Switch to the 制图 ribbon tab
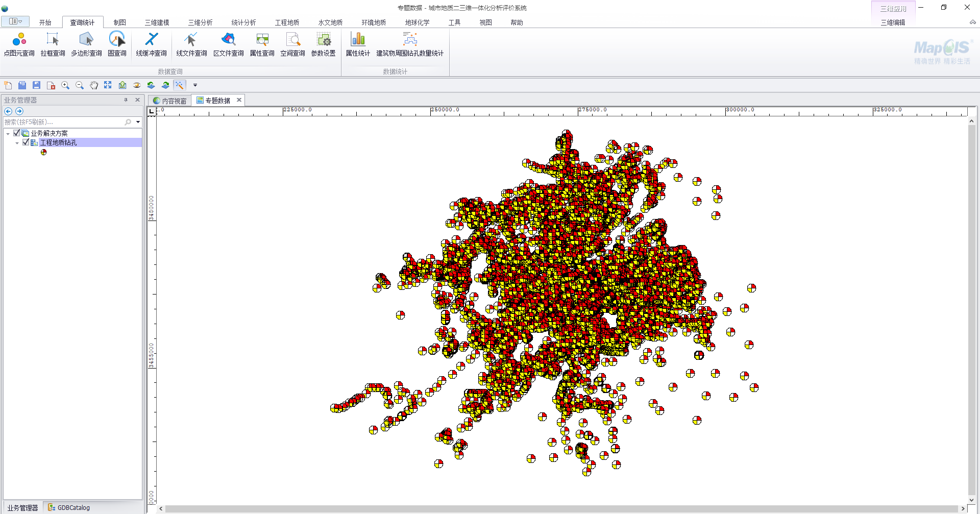 119,22
